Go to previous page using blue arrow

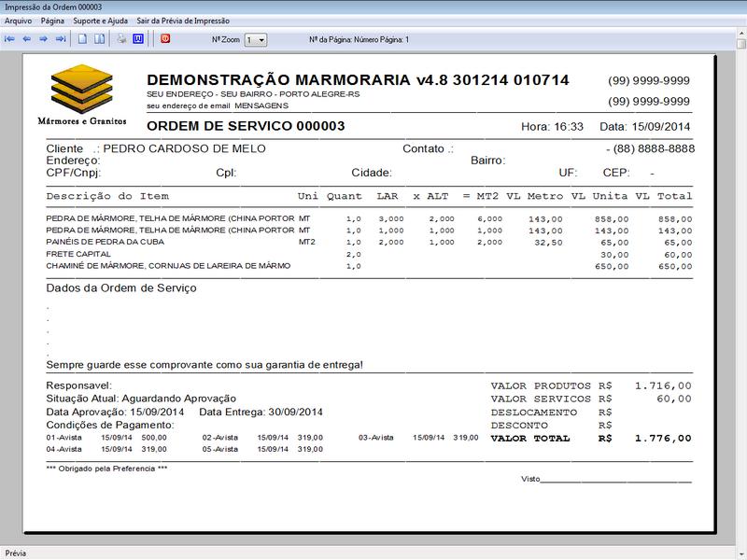click(x=26, y=37)
